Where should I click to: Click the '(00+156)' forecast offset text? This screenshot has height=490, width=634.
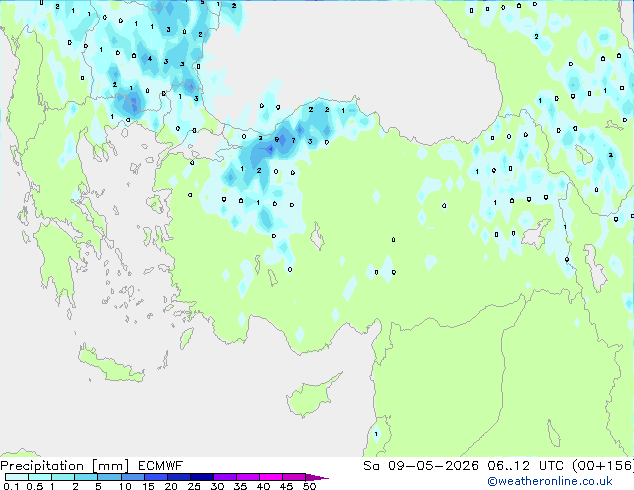603,466
